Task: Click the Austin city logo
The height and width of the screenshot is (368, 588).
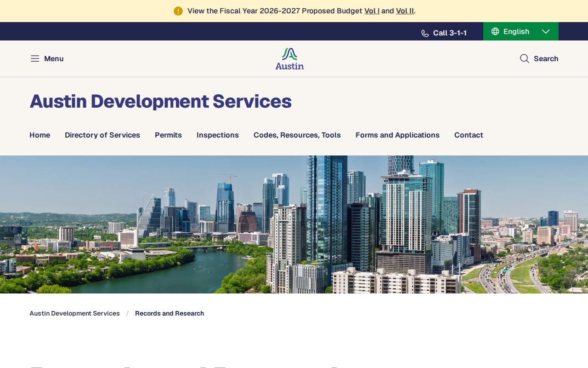Action: click(289, 59)
